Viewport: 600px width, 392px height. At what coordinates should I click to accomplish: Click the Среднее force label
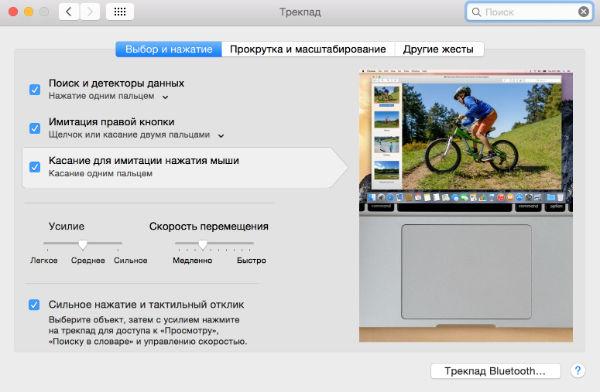(88, 260)
